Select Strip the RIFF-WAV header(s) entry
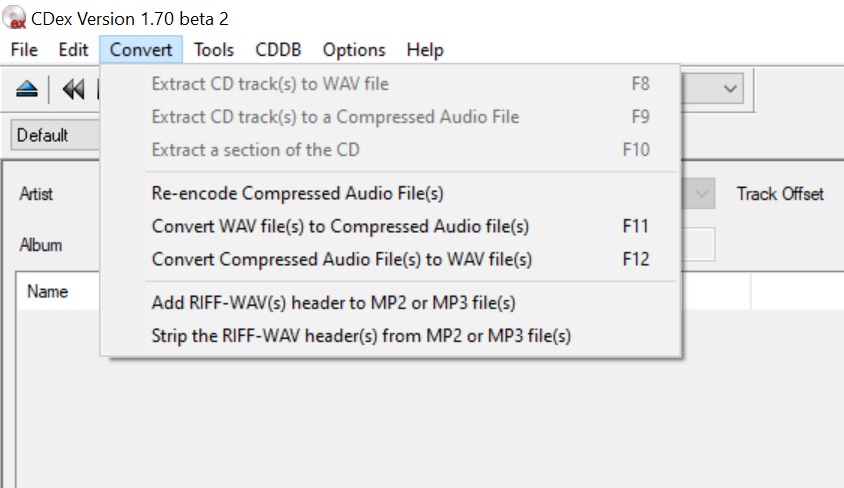This screenshot has width=844, height=488. click(x=361, y=335)
